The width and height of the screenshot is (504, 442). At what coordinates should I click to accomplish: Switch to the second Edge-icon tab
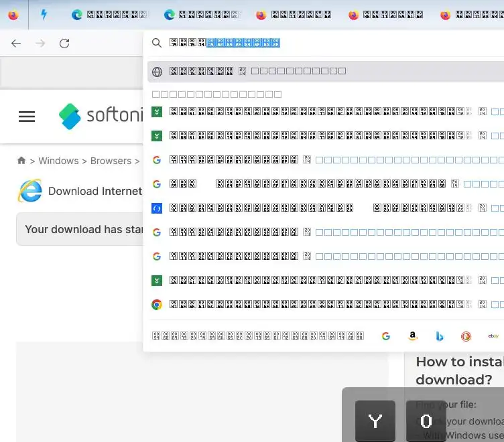pos(202,15)
